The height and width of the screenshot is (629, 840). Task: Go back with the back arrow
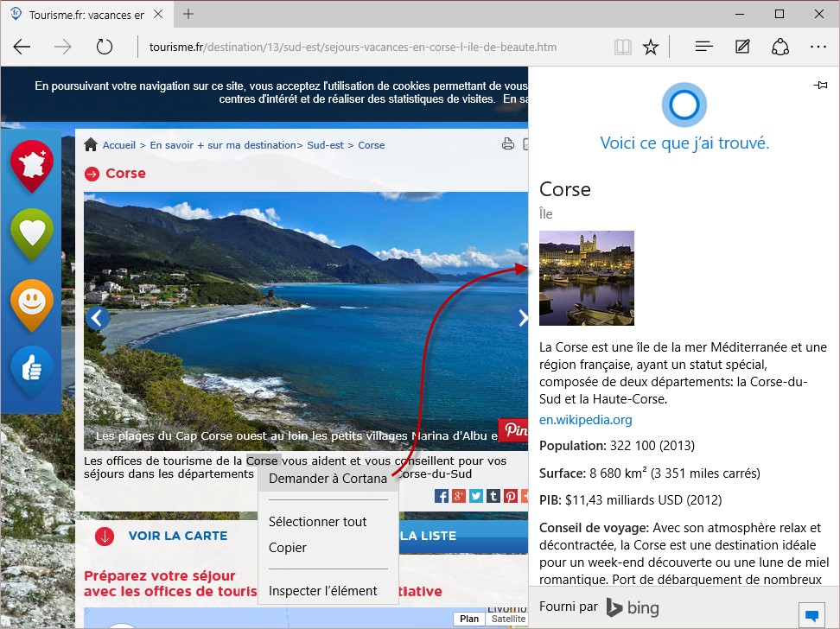(22, 47)
